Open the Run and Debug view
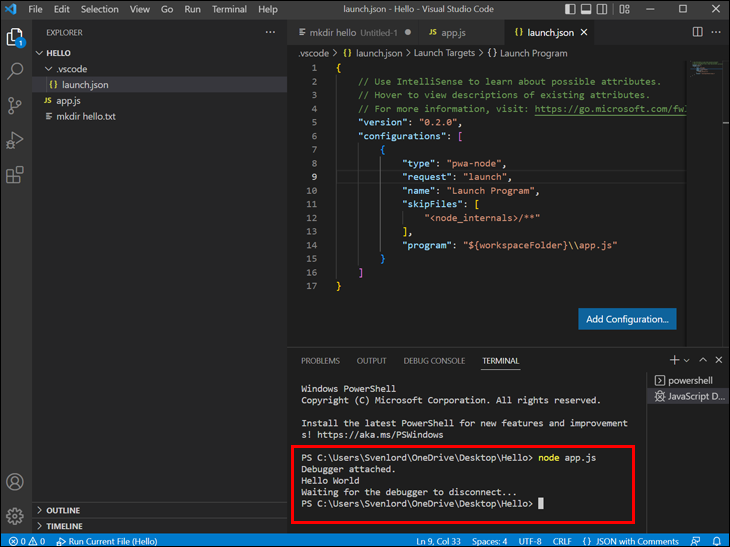The image size is (730, 547). click(15, 140)
